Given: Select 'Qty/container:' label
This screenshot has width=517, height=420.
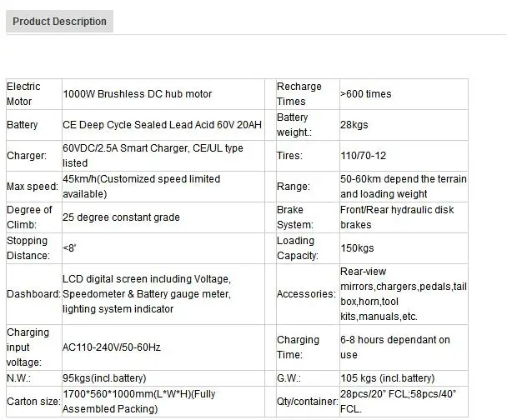Looking at the screenshot, I should point(308,402).
